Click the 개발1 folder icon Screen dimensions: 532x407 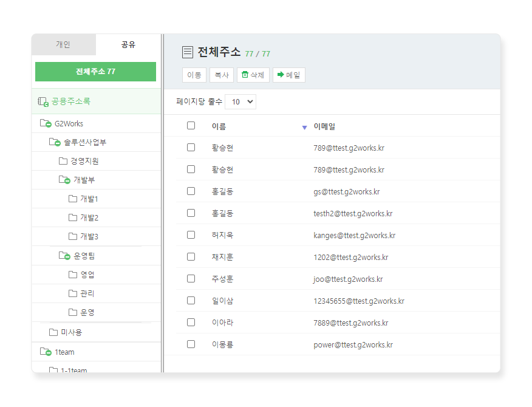tap(73, 199)
